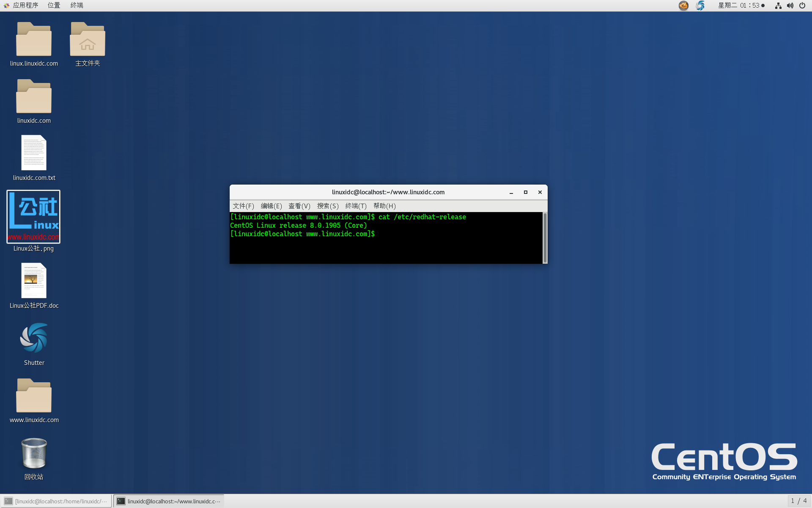Open terminal 文件(F) menu

[x=243, y=206]
